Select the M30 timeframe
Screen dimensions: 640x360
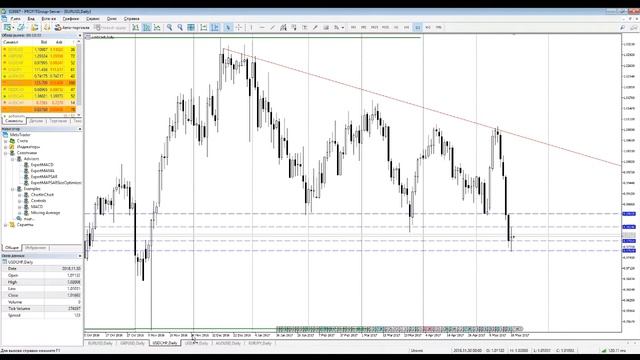pyautogui.click(x=385, y=27)
